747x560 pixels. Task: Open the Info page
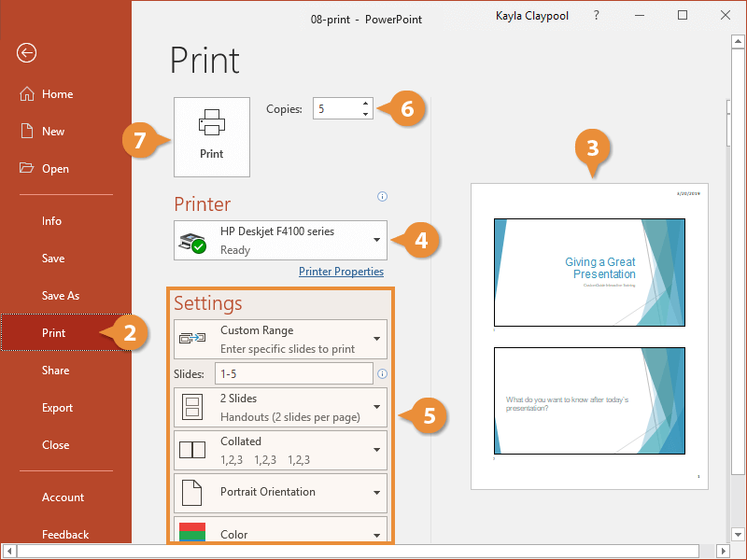(x=51, y=221)
